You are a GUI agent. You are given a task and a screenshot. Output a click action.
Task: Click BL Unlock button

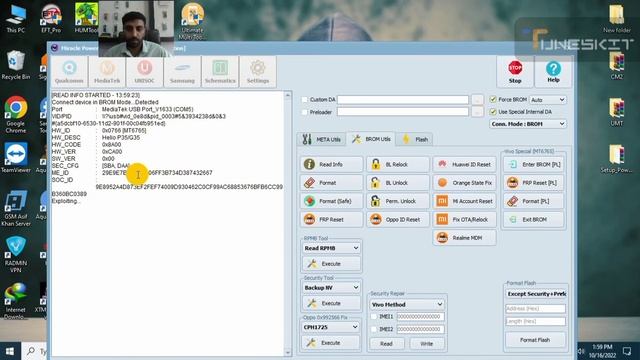(398, 182)
